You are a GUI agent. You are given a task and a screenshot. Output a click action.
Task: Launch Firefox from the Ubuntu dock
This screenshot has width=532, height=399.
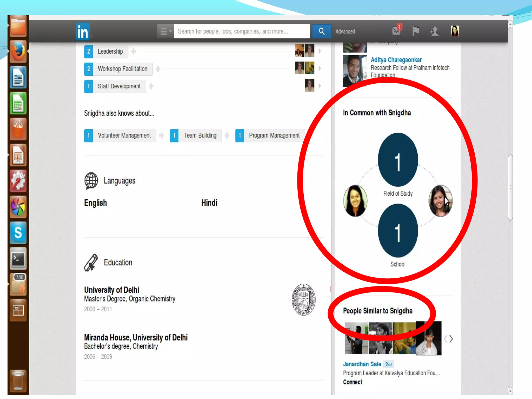pyautogui.click(x=18, y=51)
